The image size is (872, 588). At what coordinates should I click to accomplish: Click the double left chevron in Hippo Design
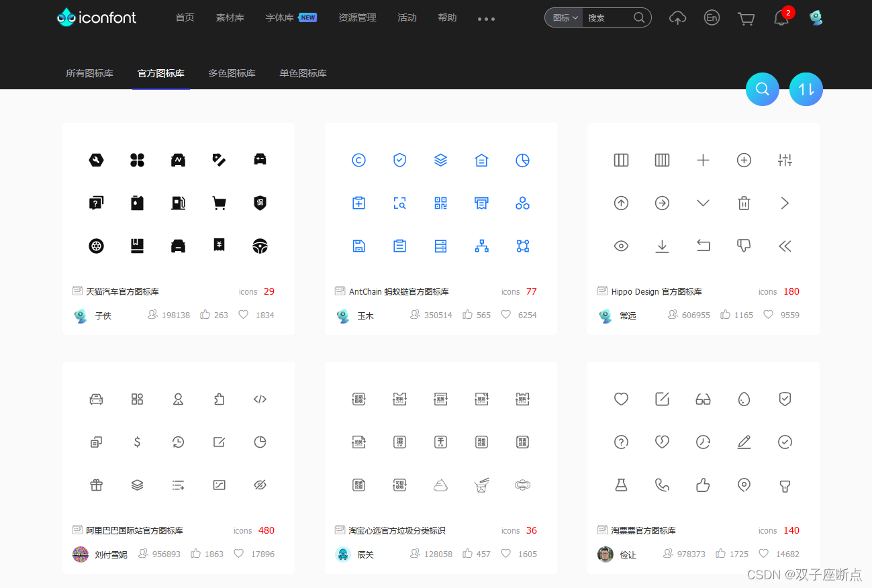tap(785, 246)
